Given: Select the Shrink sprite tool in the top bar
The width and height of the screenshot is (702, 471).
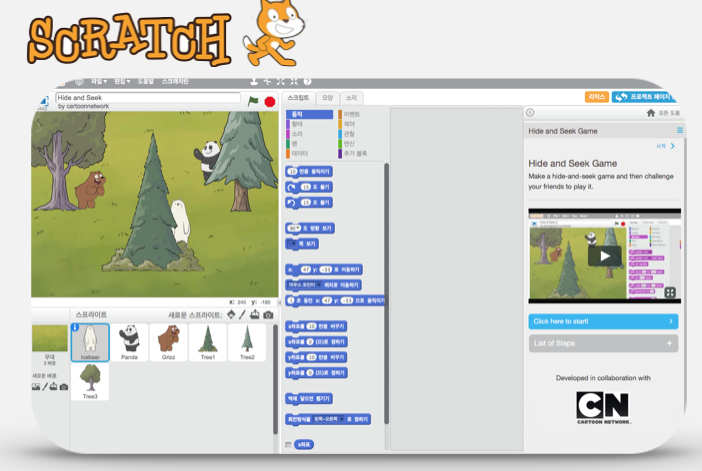Looking at the screenshot, I should (x=294, y=81).
